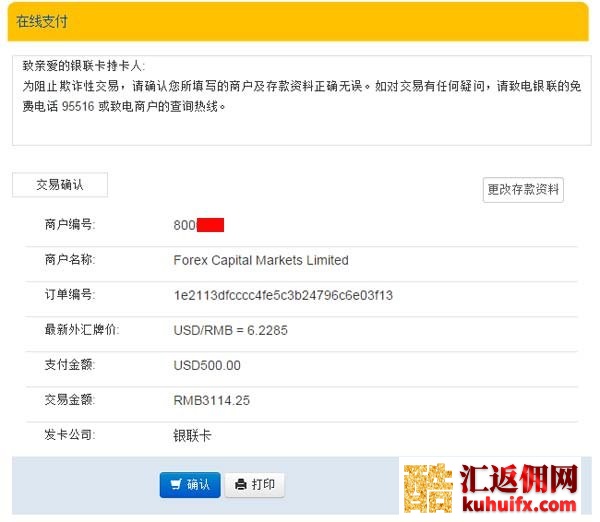Image resolution: width=600 pixels, height=522 pixels.
Task: Click the 商户编号 field label
Action: (70, 225)
